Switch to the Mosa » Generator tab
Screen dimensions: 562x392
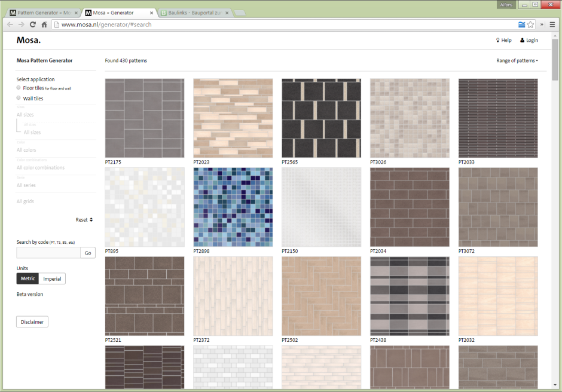pos(120,13)
